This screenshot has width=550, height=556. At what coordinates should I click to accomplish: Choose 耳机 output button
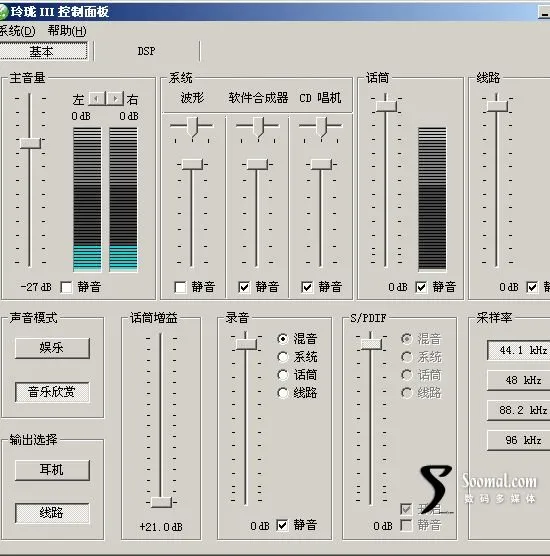52,470
